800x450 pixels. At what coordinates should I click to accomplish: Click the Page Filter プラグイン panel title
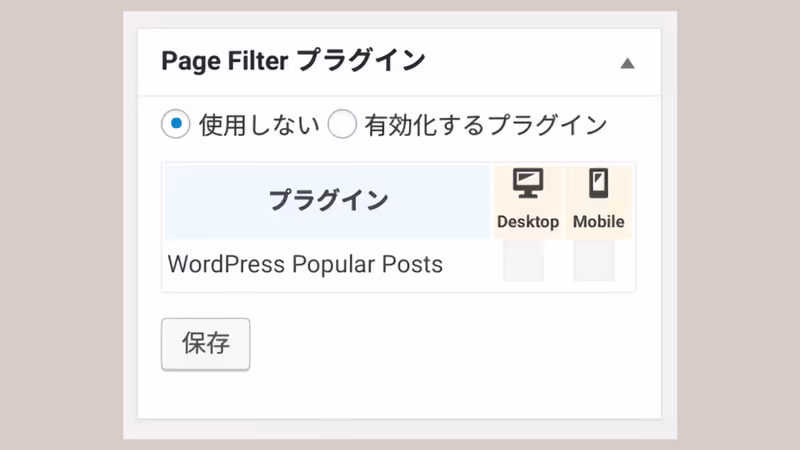293,61
